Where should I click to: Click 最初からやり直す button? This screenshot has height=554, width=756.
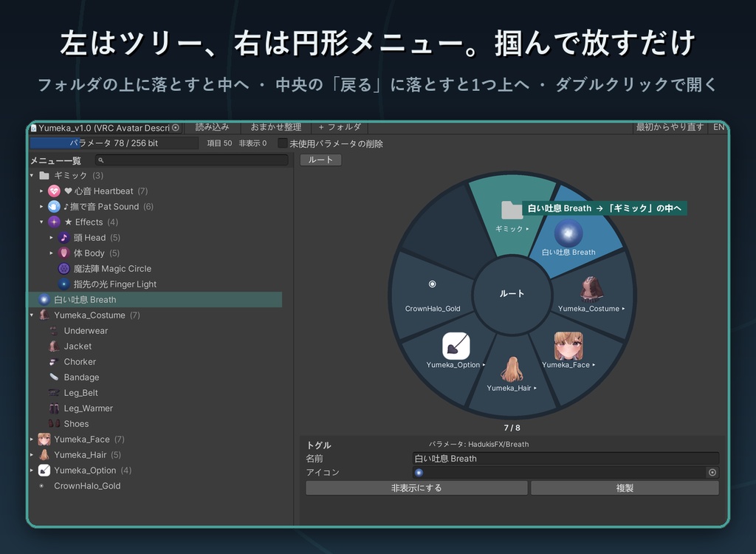tap(670, 127)
